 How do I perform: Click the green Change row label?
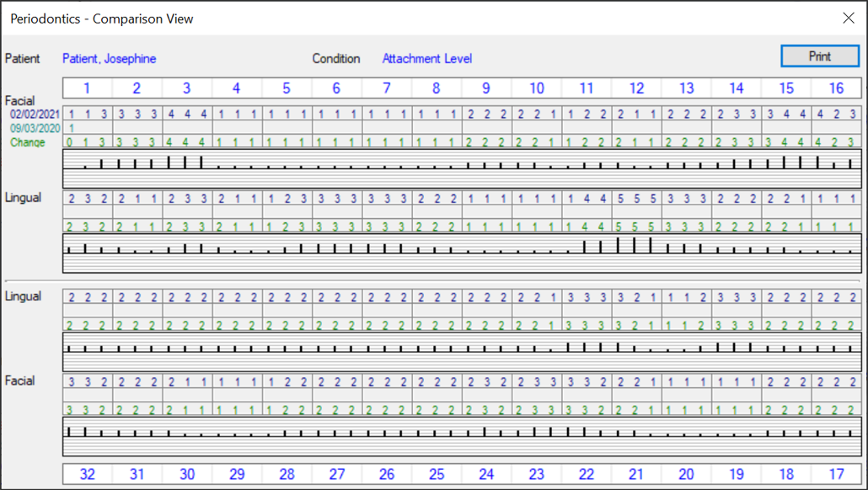28,143
